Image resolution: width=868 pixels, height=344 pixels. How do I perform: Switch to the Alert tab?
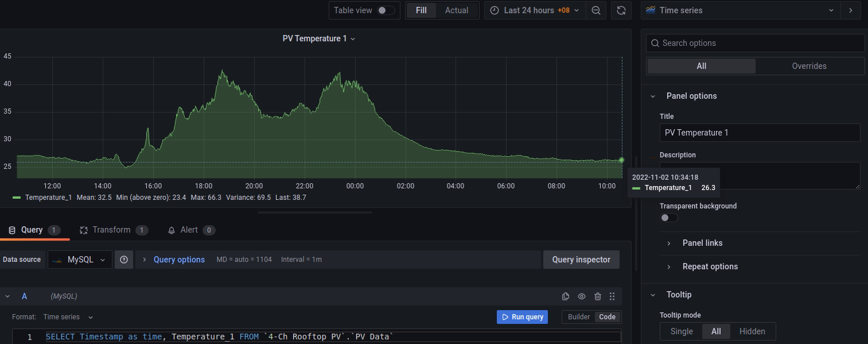[x=191, y=230]
